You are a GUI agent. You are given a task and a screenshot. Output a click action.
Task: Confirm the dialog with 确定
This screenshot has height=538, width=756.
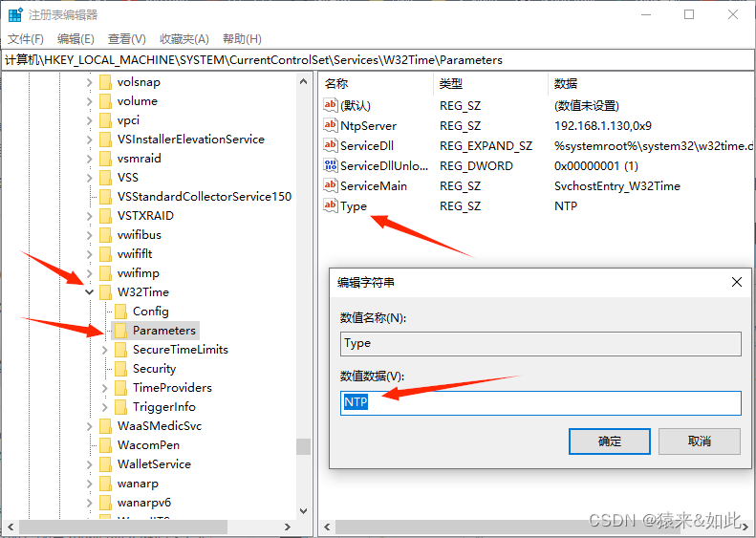coord(610,441)
